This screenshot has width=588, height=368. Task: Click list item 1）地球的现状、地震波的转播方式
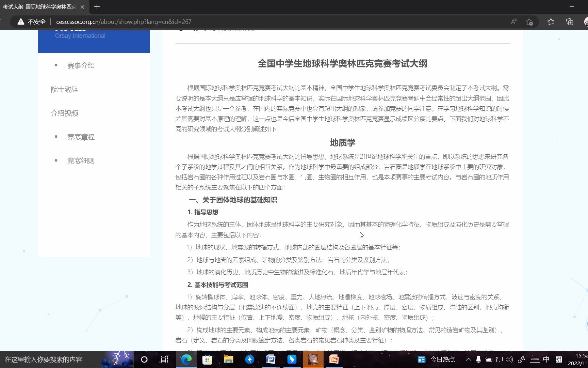[294, 247]
